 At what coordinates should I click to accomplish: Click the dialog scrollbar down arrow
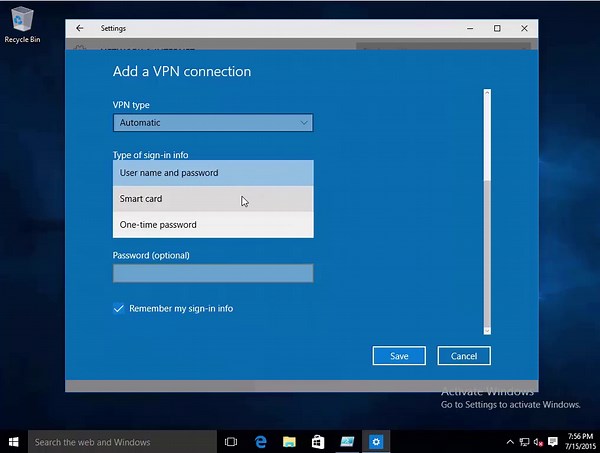click(487, 331)
